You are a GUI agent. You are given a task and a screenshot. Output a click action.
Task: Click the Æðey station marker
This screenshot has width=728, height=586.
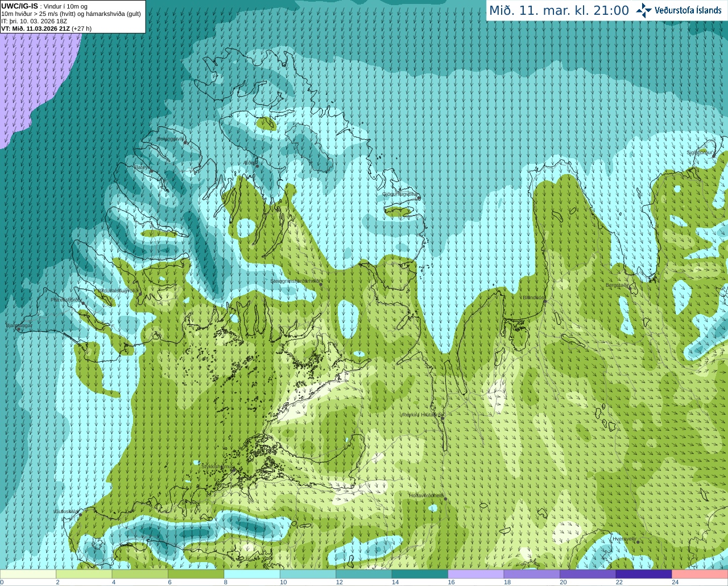pos(257,166)
